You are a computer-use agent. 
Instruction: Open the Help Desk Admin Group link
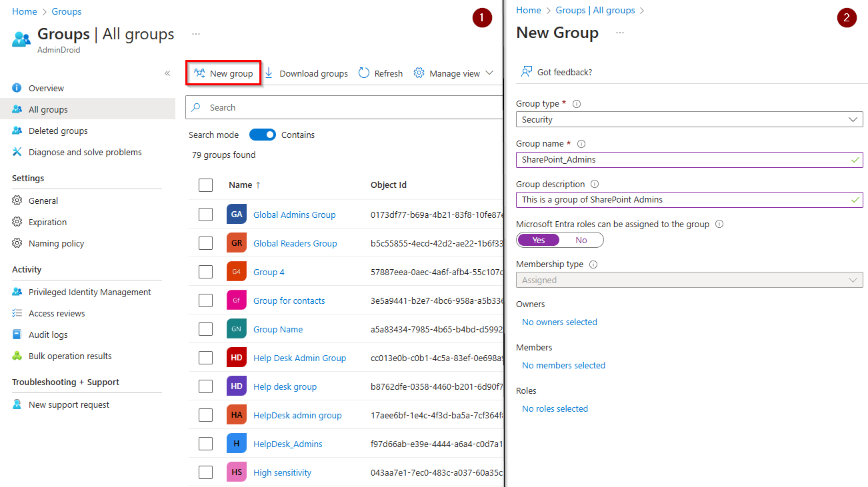(x=299, y=357)
